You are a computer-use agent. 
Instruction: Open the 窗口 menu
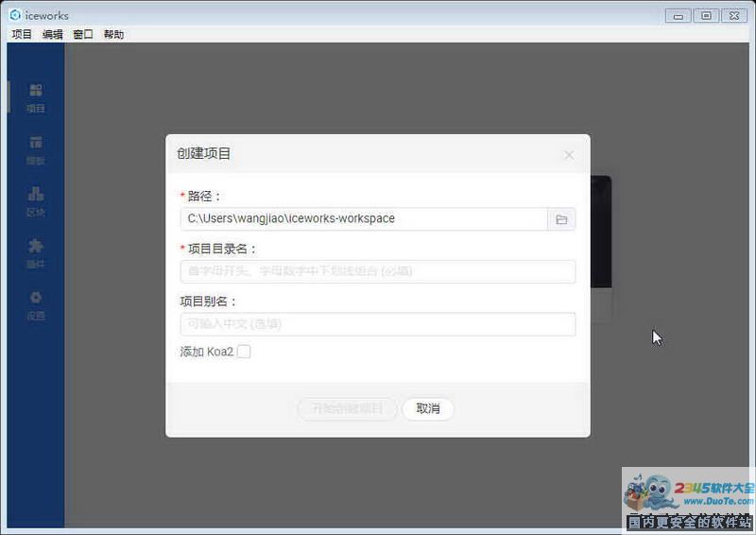pos(83,35)
